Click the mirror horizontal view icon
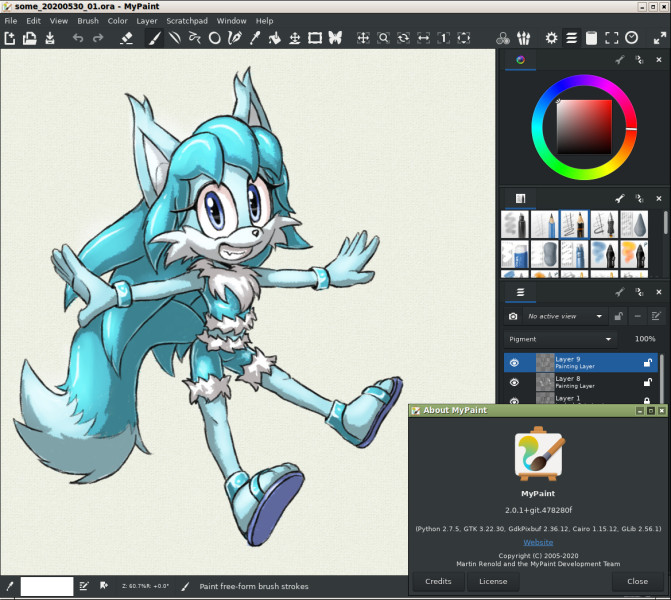Image resolution: width=671 pixels, height=600 pixels. click(x=424, y=38)
